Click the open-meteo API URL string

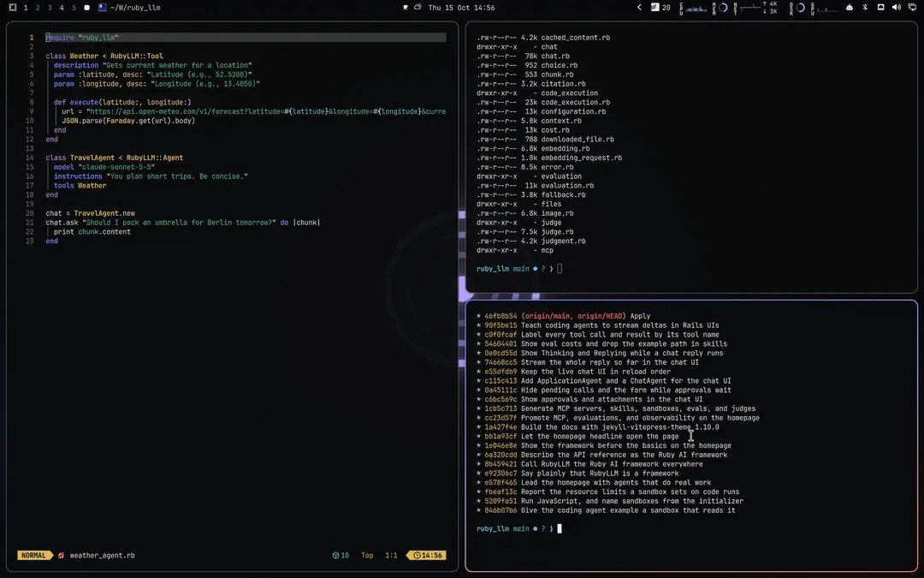pos(266,111)
